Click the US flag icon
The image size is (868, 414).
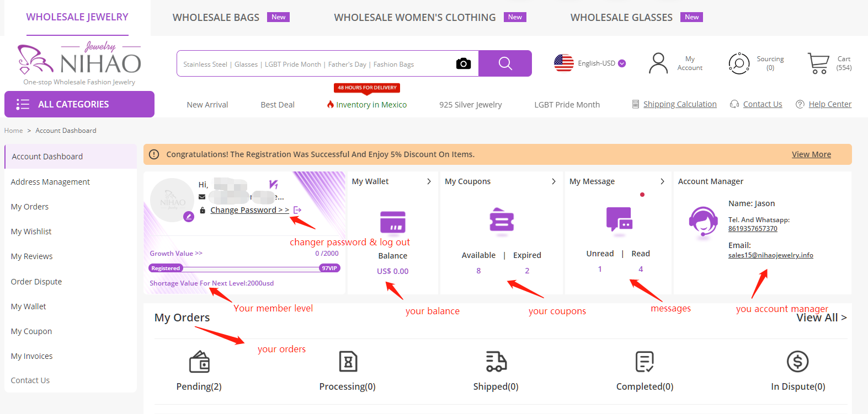564,63
